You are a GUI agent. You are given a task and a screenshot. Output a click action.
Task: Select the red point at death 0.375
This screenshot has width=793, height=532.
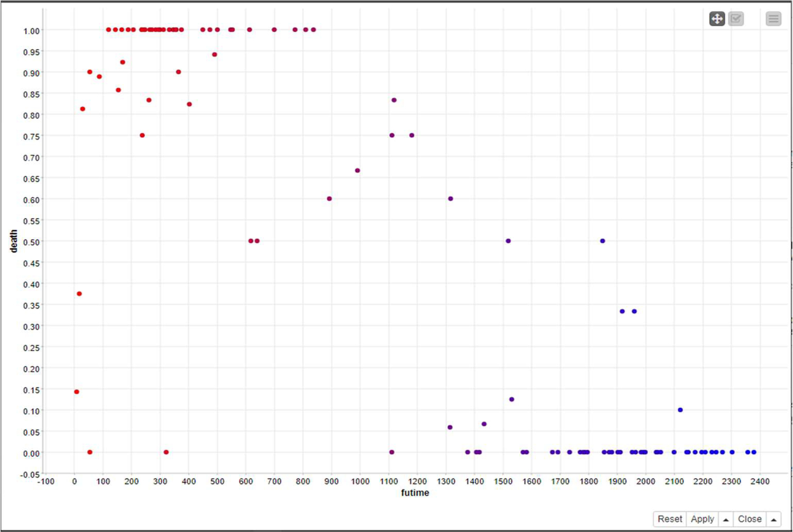pos(79,294)
